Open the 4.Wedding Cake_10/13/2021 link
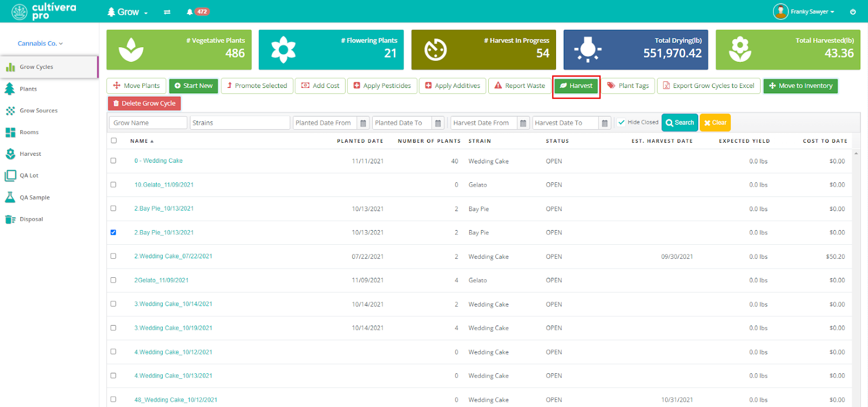This screenshot has width=868, height=407. [x=173, y=376]
